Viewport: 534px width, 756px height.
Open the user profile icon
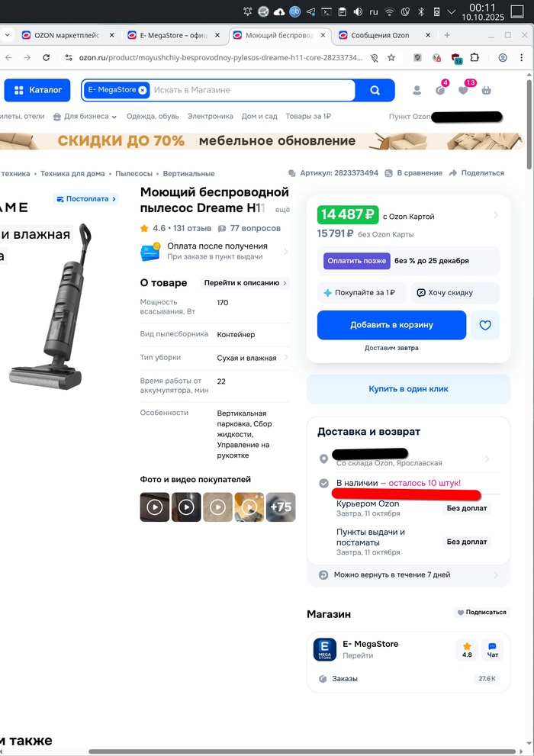[417, 90]
